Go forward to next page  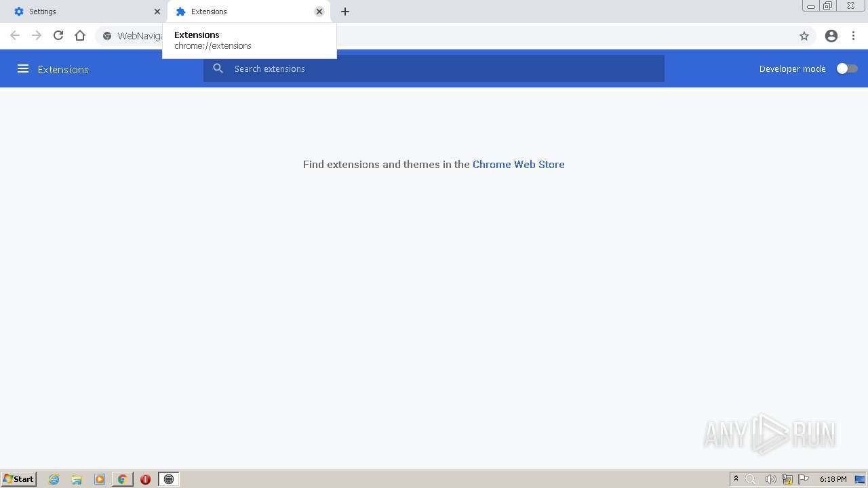tap(37, 35)
